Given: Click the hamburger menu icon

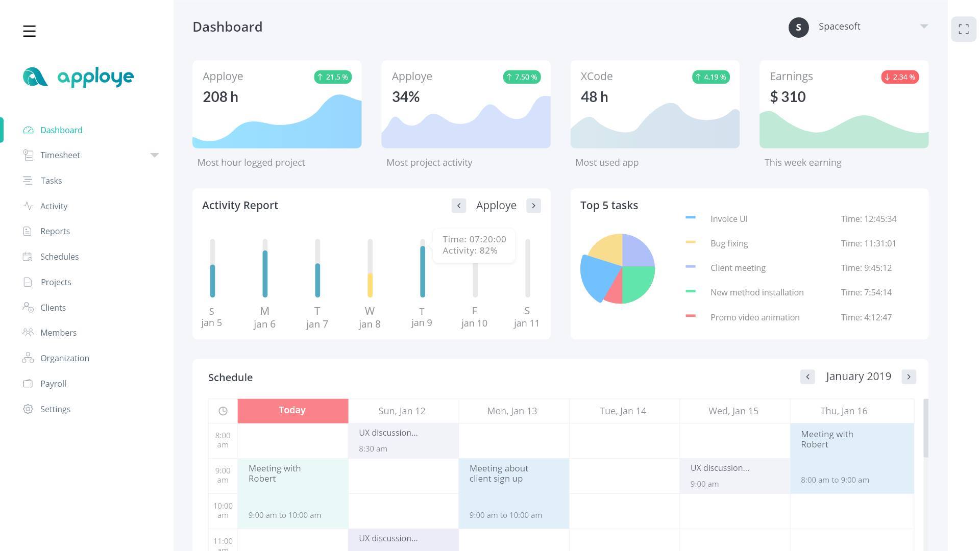Looking at the screenshot, I should (x=29, y=31).
